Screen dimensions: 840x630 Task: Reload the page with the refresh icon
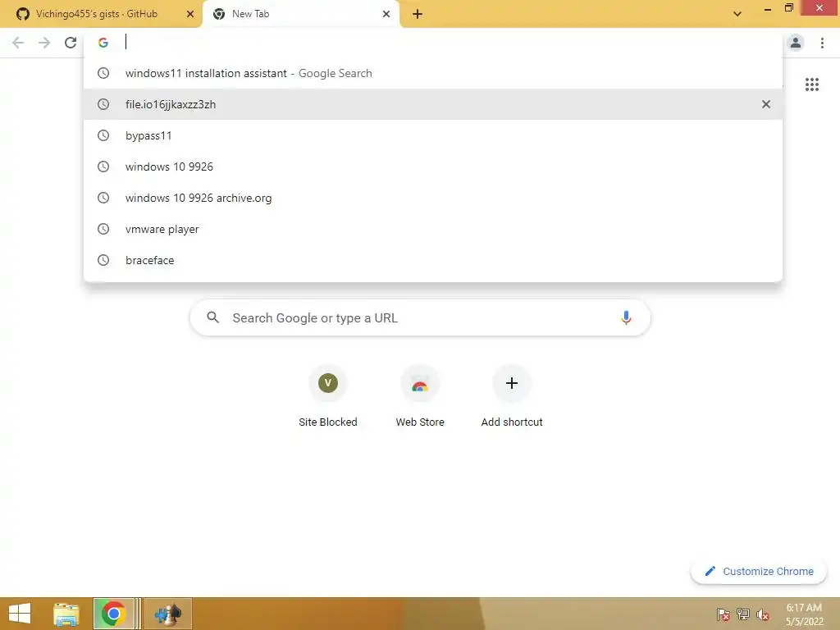point(71,43)
